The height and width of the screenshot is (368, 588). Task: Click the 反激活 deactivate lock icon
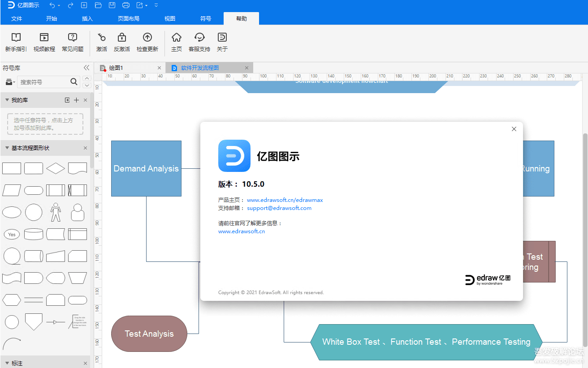[121, 43]
